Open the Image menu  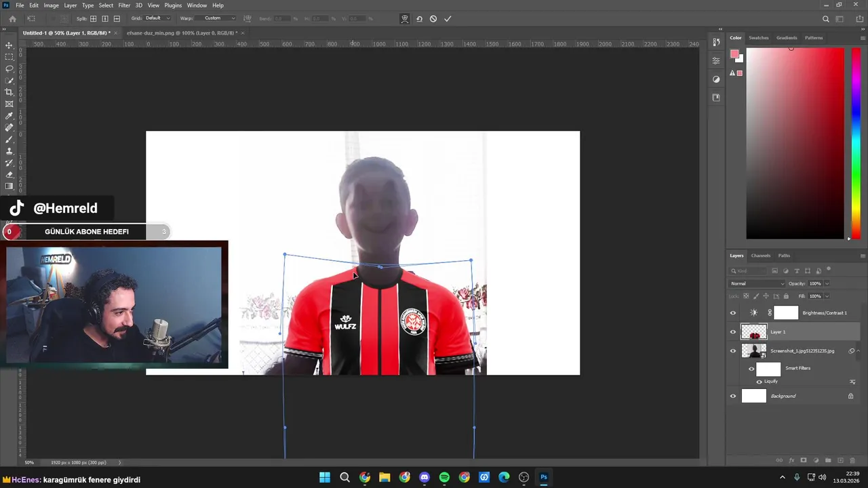pyautogui.click(x=51, y=5)
